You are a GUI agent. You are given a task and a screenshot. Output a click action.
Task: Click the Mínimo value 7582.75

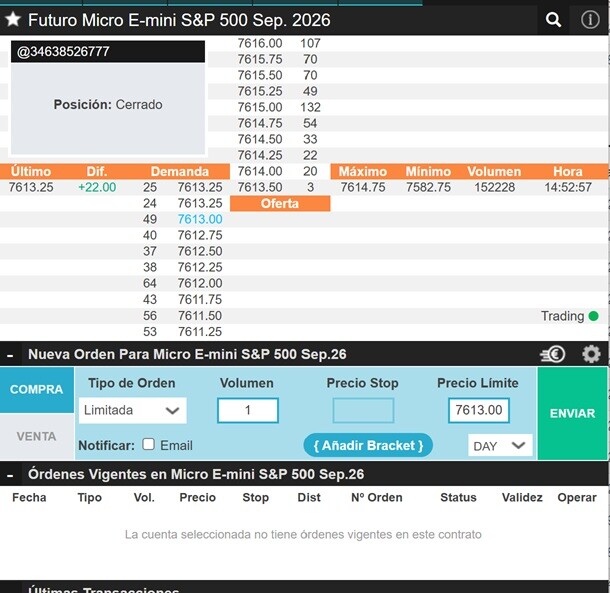point(428,187)
